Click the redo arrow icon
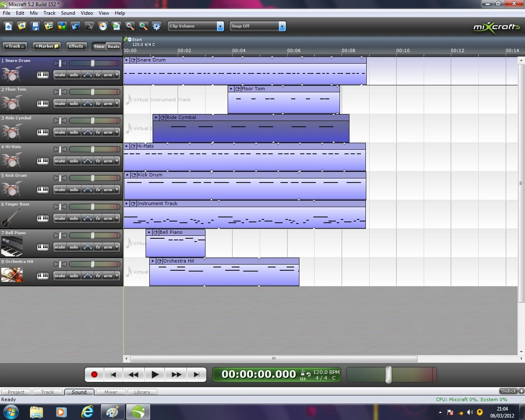 coord(89,26)
